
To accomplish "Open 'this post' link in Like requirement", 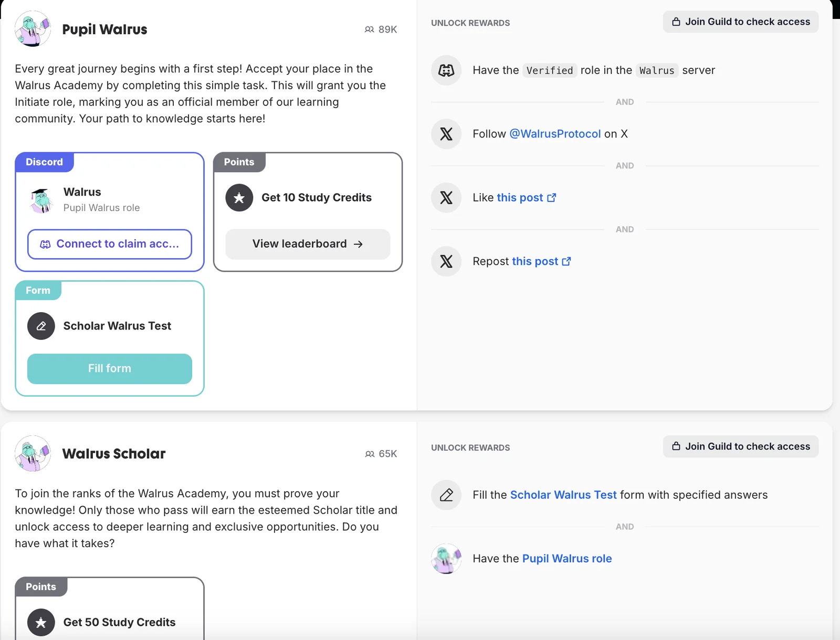I will [520, 198].
